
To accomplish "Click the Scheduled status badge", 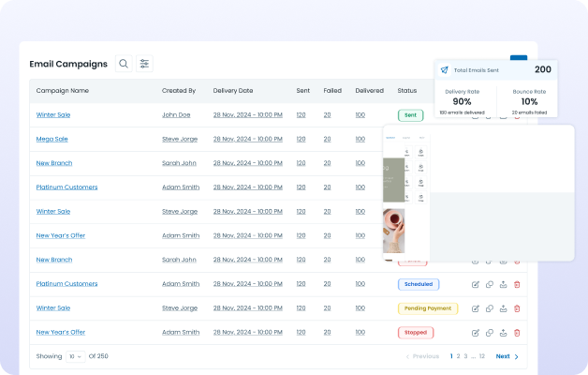I will click(419, 284).
